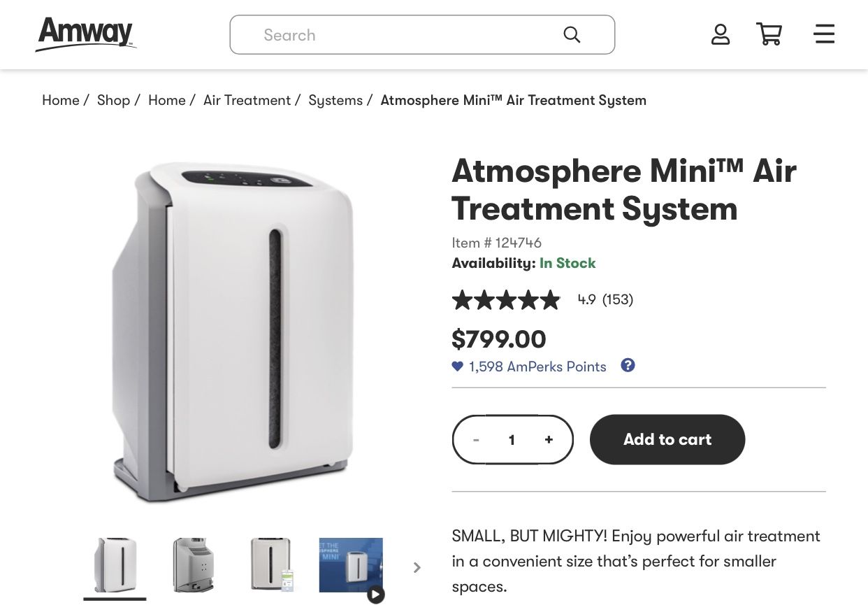Image resolution: width=868 pixels, height=612 pixels.
Task: Open the shopping cart icon
Action: point(769,34)
